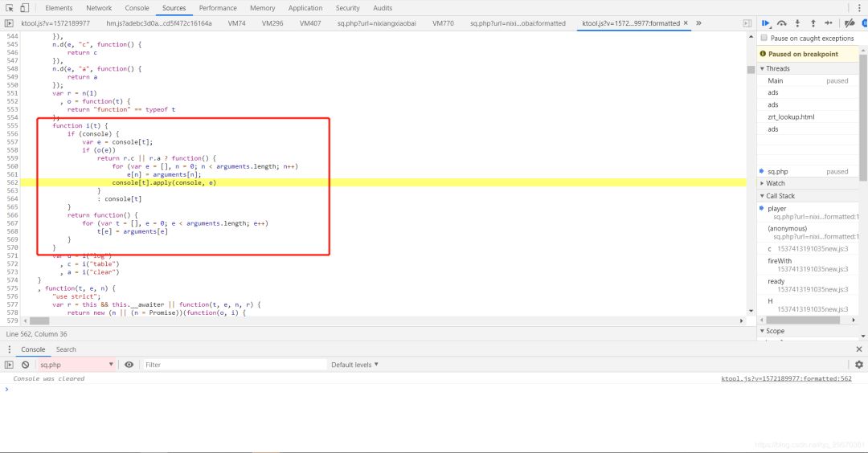Enable Pause on caught exceptions

(764, 39)
